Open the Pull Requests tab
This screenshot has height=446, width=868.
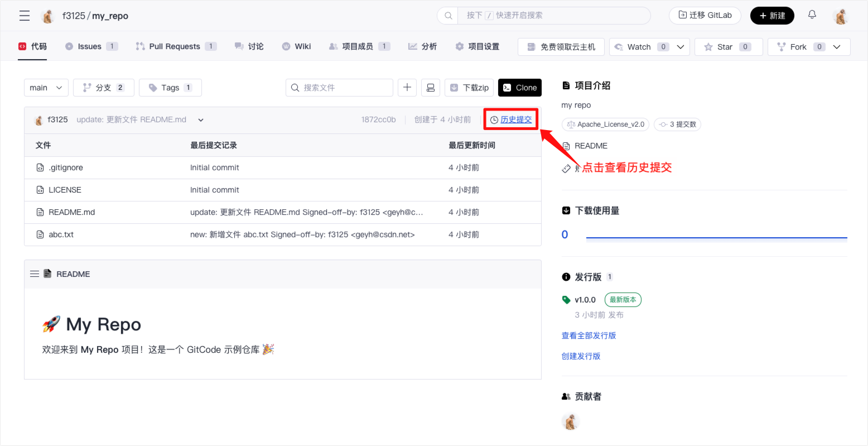[x=175, y=46]
